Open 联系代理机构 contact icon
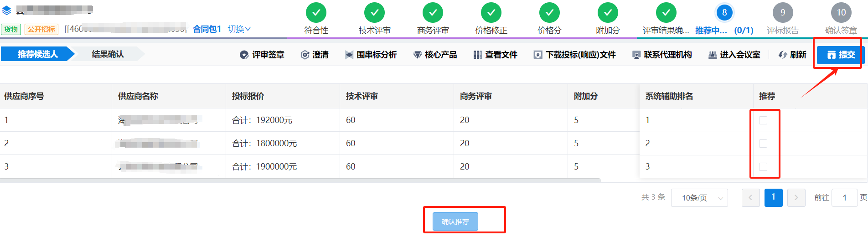This screenshot has height=247, width=868. (636, 55)
